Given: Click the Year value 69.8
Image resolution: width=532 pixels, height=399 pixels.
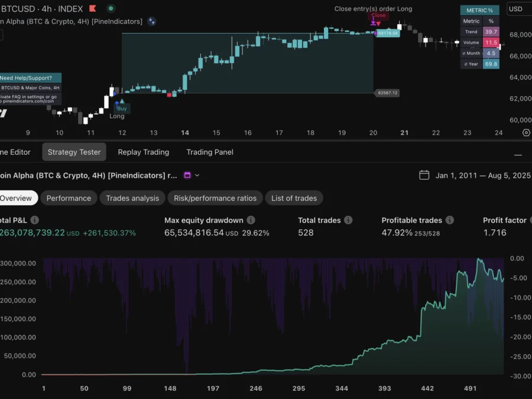Looking at the screenshot, I should click(491, 64).
